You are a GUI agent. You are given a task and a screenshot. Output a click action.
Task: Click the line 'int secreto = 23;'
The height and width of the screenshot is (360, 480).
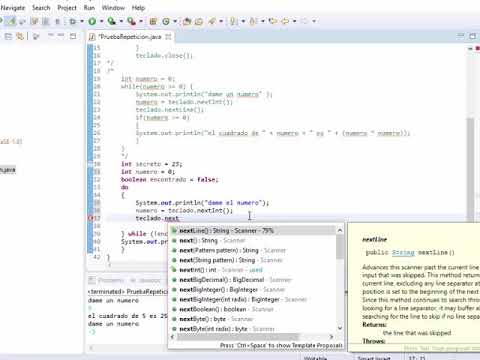[x=152, y=164]
